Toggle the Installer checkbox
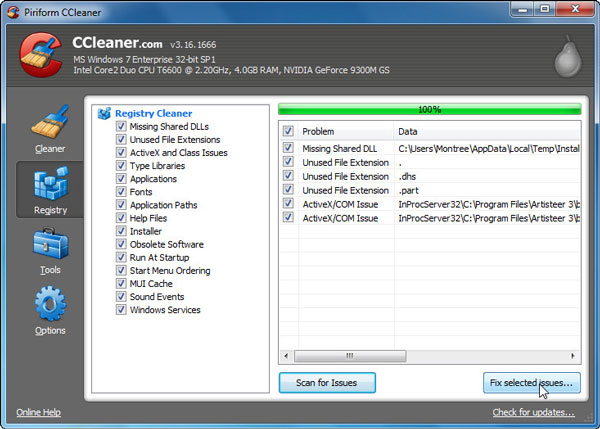600x429 pixels. [121, 231]
